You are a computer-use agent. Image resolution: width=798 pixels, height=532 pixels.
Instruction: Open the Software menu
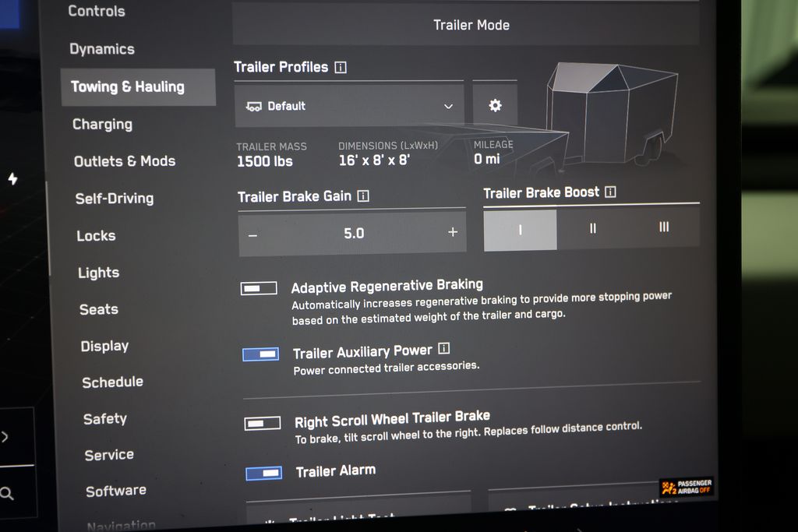(116, 491)
